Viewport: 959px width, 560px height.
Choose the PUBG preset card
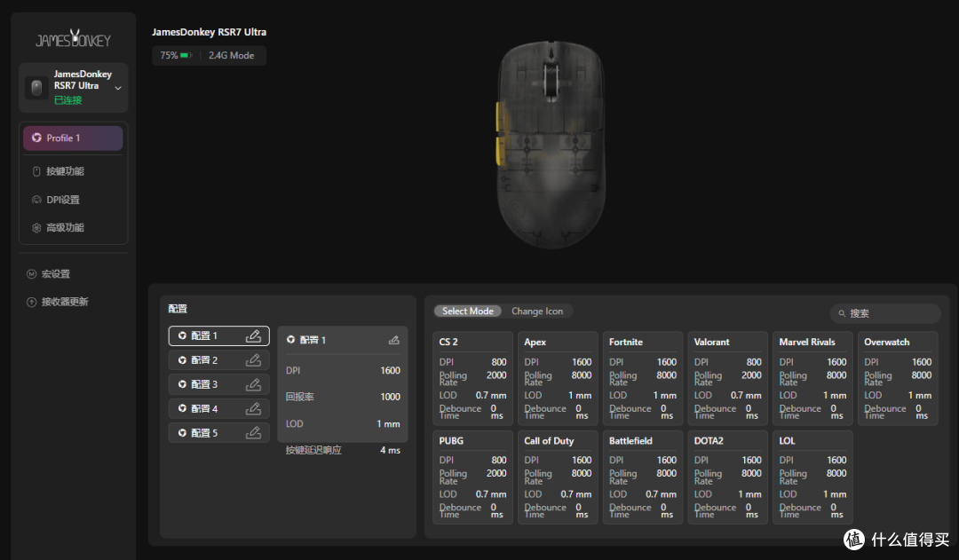pos(472,477)
